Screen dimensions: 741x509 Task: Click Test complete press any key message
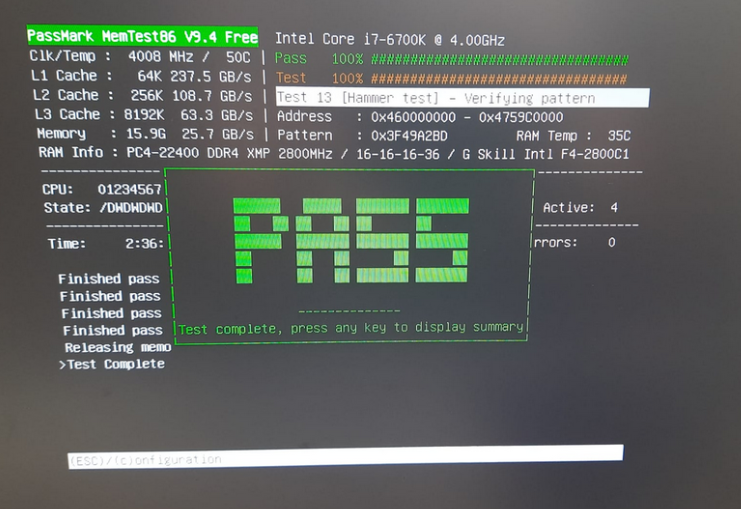[351, 328]
